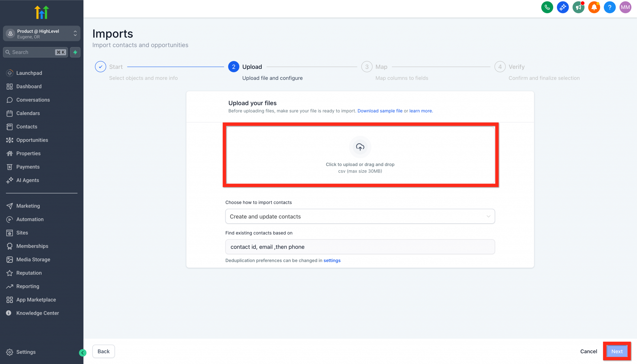Open the Conversations section

[33, 100]
